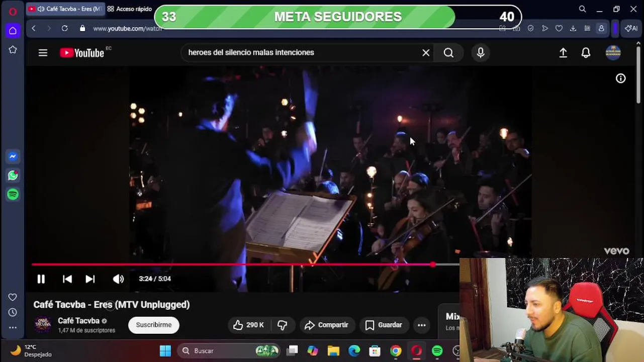
Task: Save the video with Guardar
Action: (384, 325)
